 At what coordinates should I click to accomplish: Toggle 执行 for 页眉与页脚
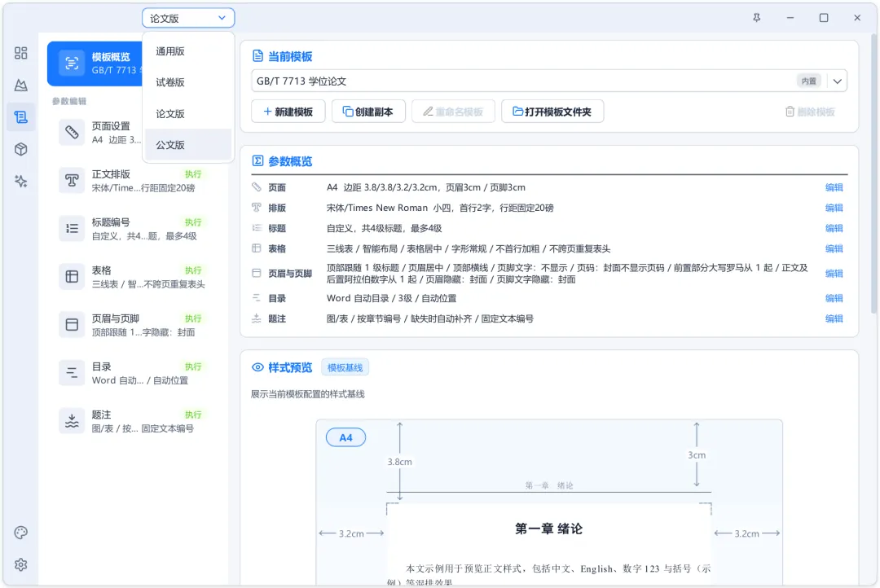[193, 318]
